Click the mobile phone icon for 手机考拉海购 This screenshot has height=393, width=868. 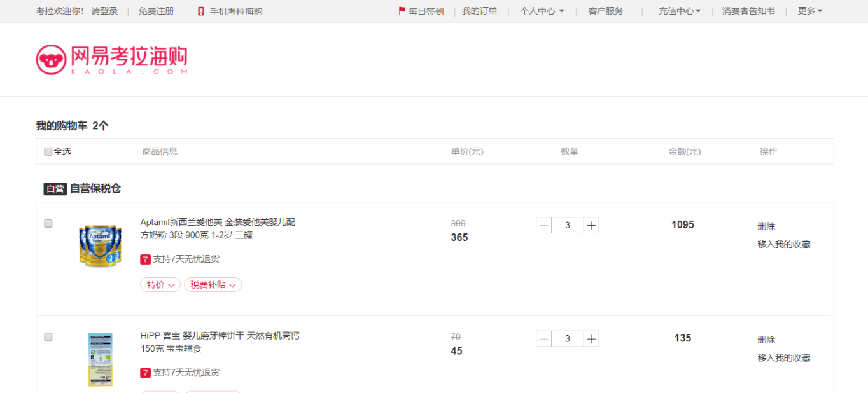201,11
